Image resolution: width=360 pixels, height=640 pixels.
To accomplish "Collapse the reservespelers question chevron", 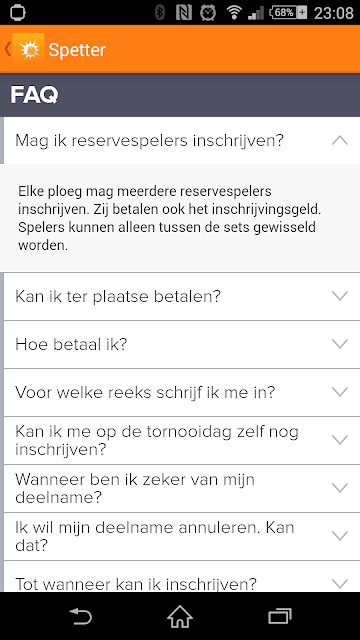I will 340,140.
